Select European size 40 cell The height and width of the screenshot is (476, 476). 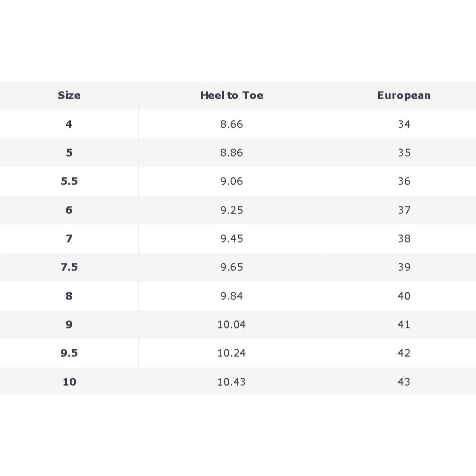point(404,296)
